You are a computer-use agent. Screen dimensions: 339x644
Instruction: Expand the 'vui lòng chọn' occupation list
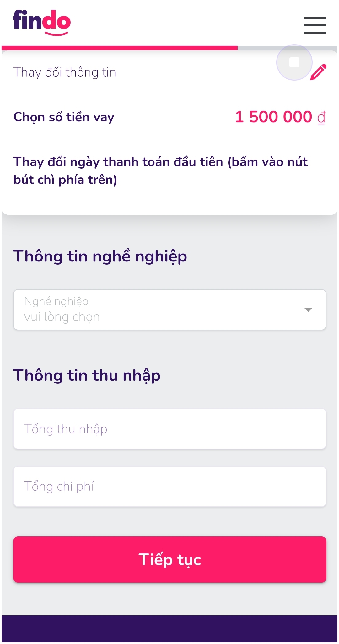pyautogui.click(x=169, y=309)
